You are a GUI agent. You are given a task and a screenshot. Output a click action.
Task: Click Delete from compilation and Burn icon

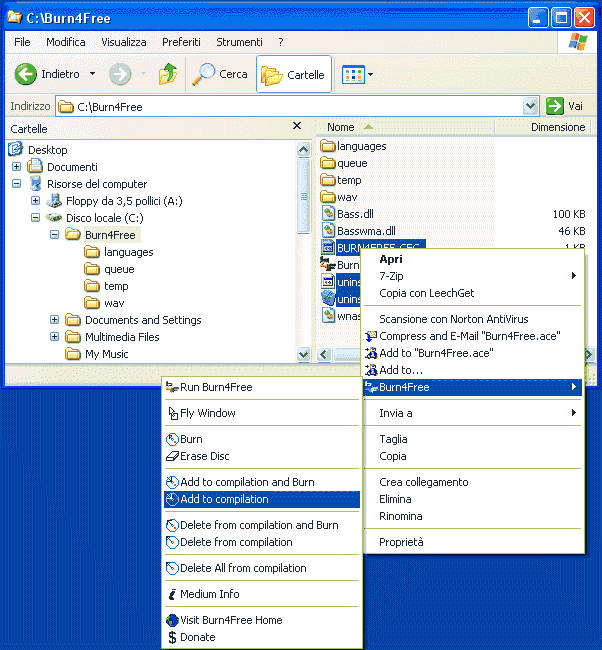[172, 525]
